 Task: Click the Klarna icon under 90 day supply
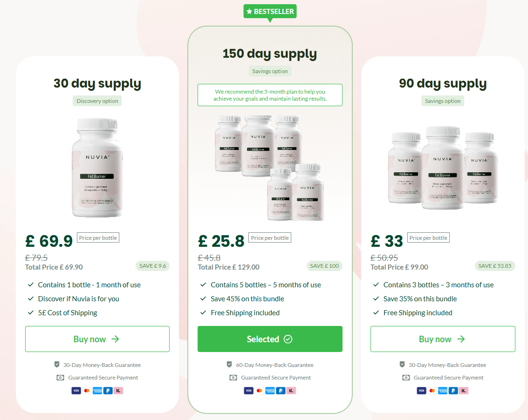(464, 390)
